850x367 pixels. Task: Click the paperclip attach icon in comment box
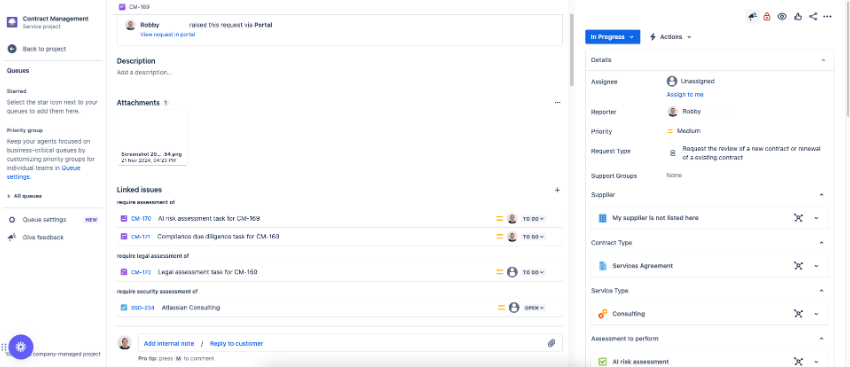click(x=551, y=343)
